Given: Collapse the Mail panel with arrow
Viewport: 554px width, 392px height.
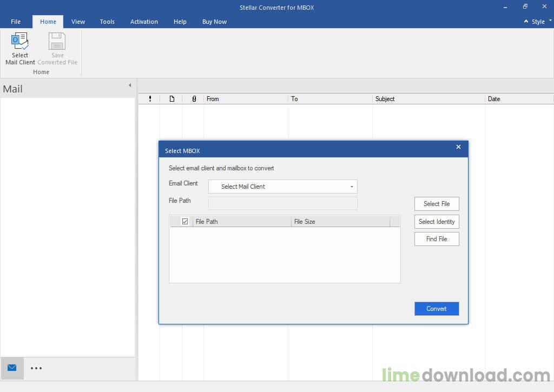Looking at the screenshot, I should 130,85.
